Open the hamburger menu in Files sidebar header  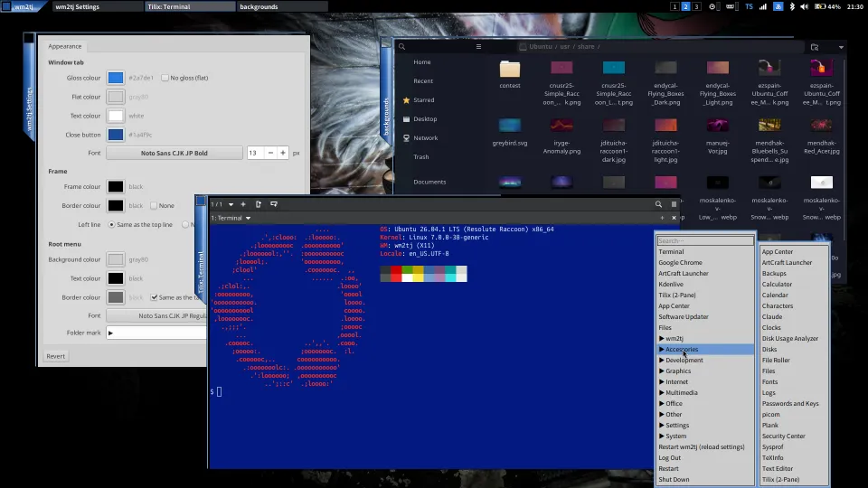(x=479, y=47)
